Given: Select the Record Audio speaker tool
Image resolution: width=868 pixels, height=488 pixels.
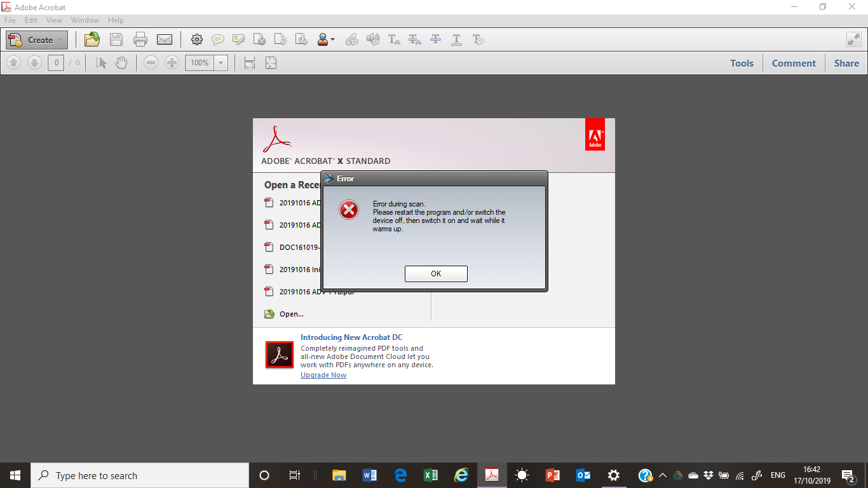Looking at the screenshot, I should tap(372, 39).
